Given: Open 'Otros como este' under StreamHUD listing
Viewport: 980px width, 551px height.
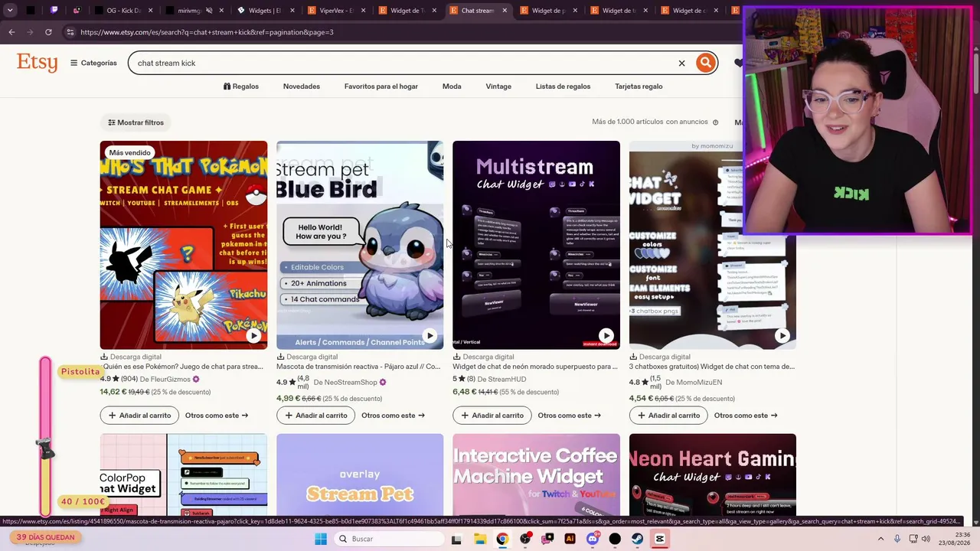Looking at the screenshot, I should 569,416.
